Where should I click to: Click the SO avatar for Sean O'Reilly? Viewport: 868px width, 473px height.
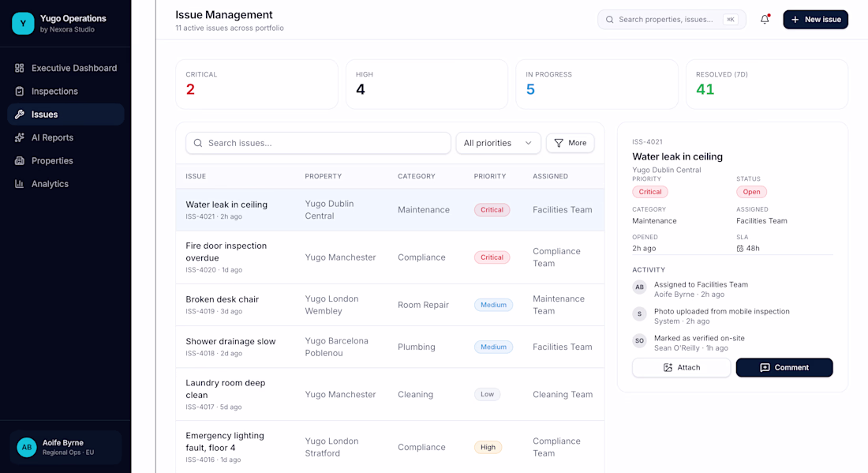pyautogui.click(x=639, y=340)
